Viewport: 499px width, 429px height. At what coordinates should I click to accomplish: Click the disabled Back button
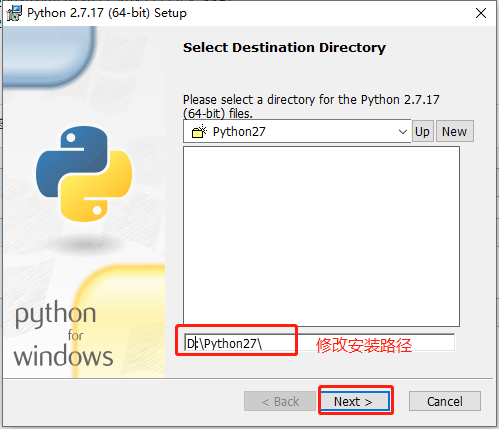[x=280, y=401]
